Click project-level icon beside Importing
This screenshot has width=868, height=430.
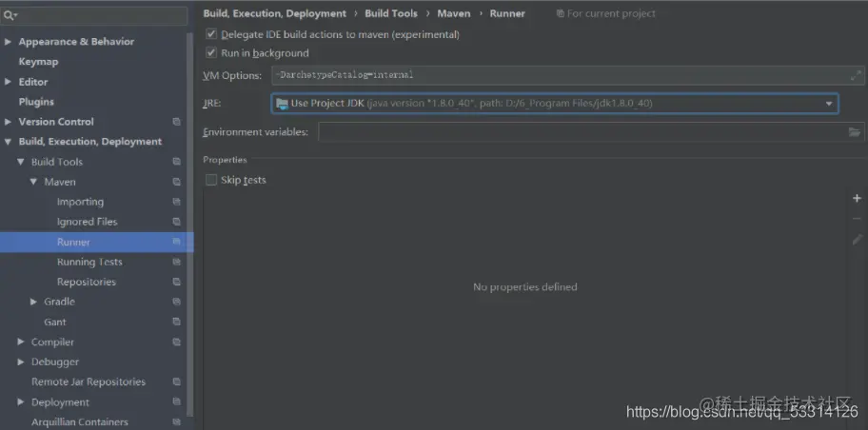pyautogui.click(x=177, y=202)
